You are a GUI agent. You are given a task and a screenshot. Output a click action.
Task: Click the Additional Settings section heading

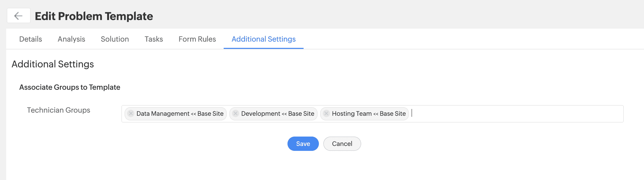pyautogui.click(x=53, y=64)
